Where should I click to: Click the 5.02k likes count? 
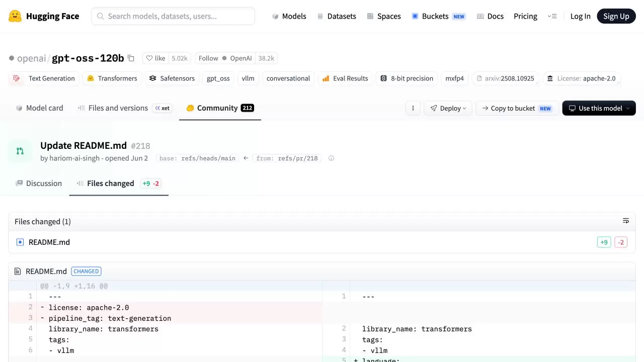point(180,58)
